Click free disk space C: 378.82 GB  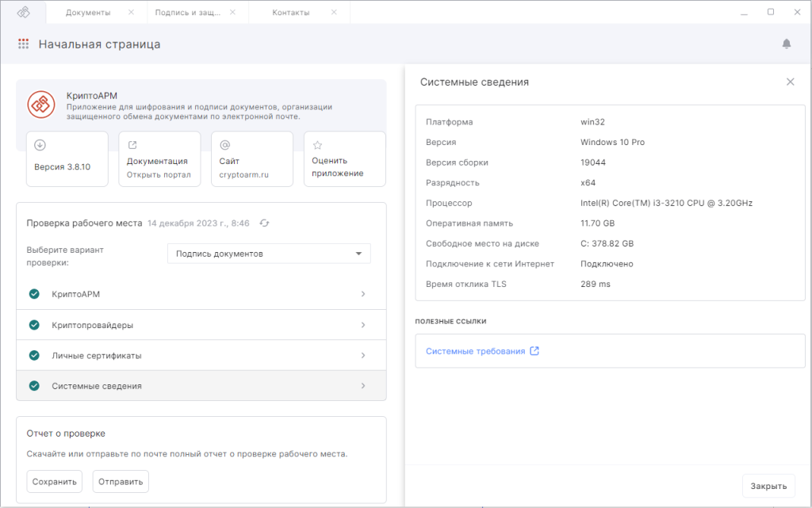click(607, 243)
